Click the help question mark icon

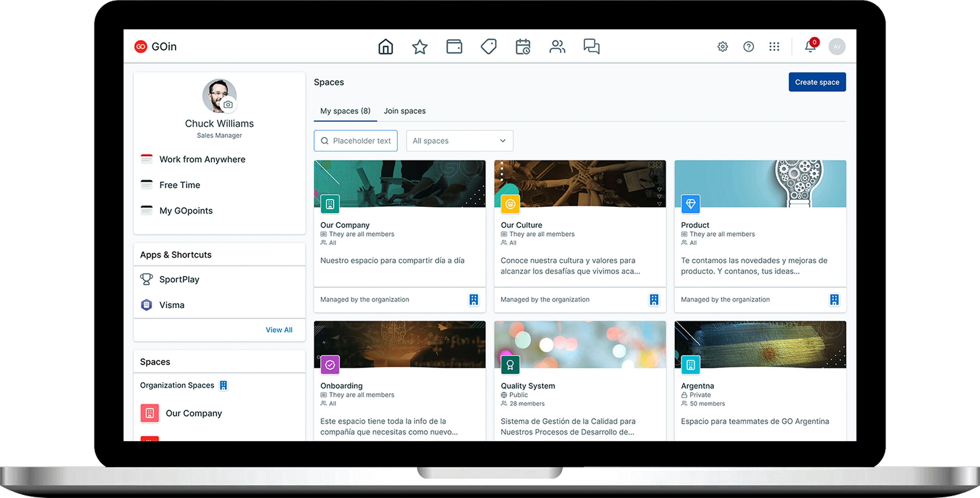pos(748,47)
